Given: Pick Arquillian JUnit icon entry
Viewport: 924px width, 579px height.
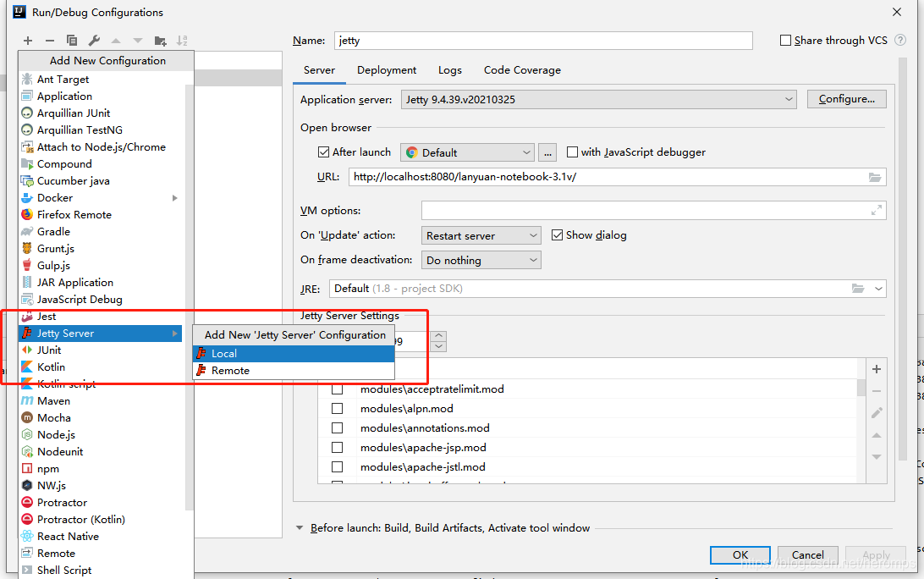Looking at the screenshot, I should click(x=27, y=113).
